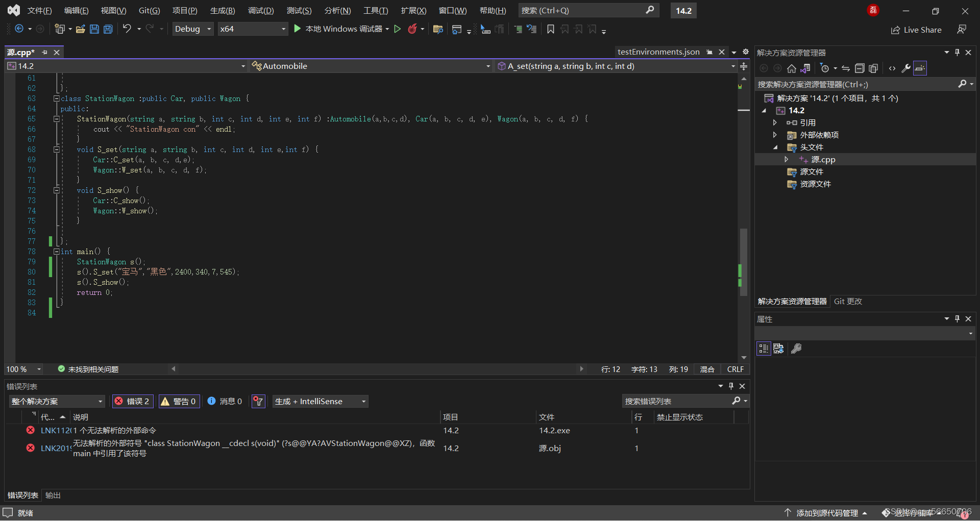Switch to the 输出 tab
This screenshot has height=521, width=980.
click(53, 494)
